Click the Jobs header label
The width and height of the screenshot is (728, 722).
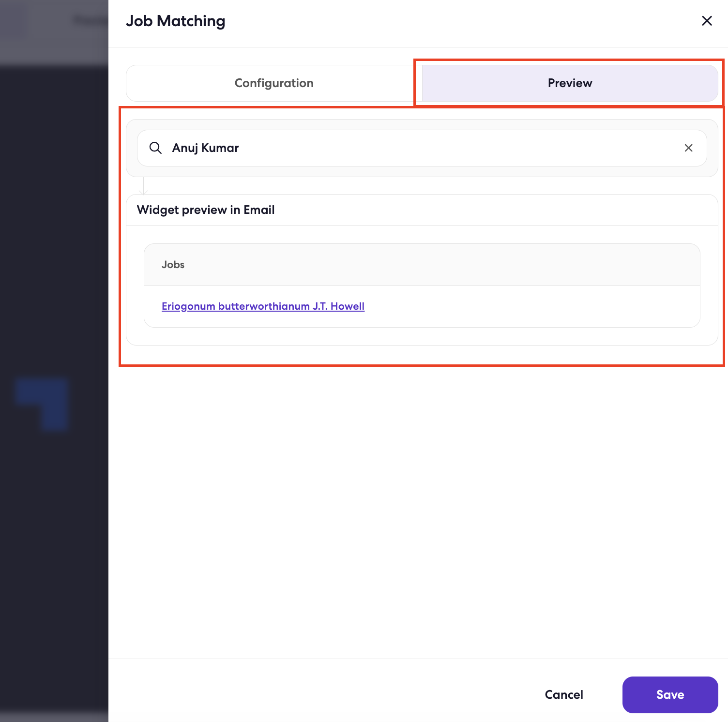[173, 265]
